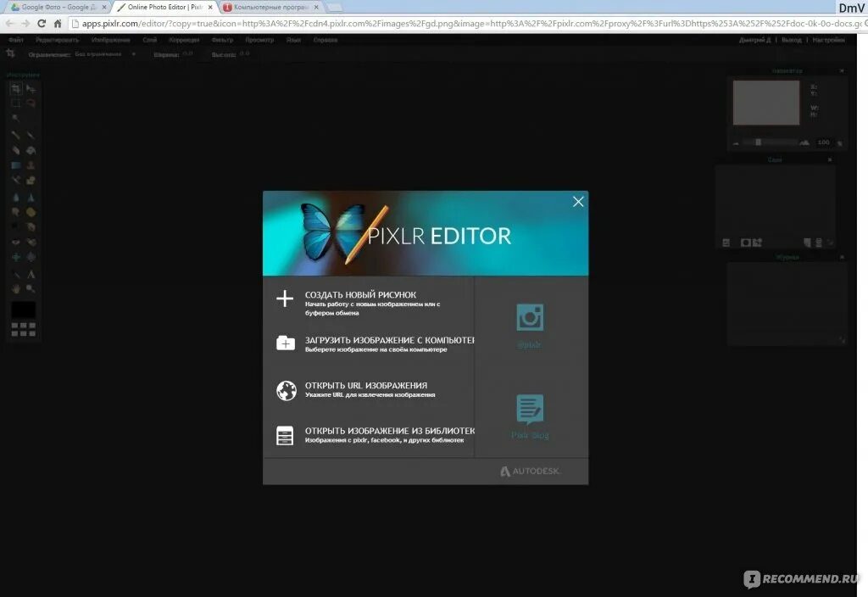Select the Gradient tool
Screen dimensions: 868x597
15,165
